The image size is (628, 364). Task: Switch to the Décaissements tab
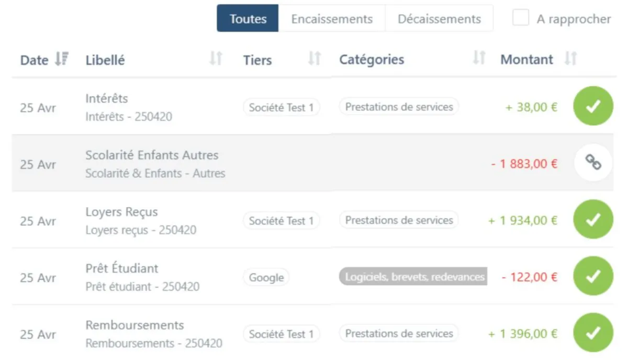click(x=439, y=19)
